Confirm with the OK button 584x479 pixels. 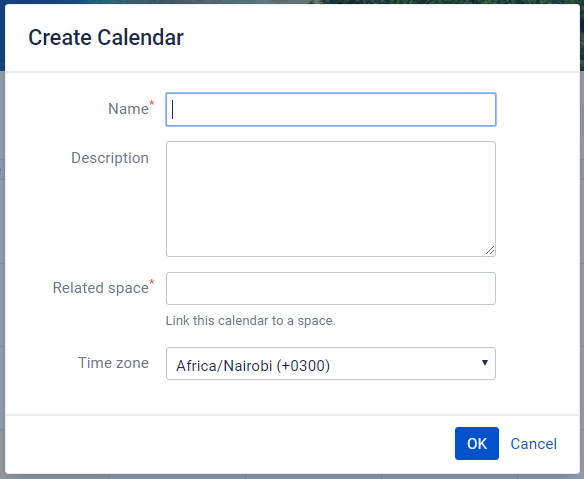point(477,443)
